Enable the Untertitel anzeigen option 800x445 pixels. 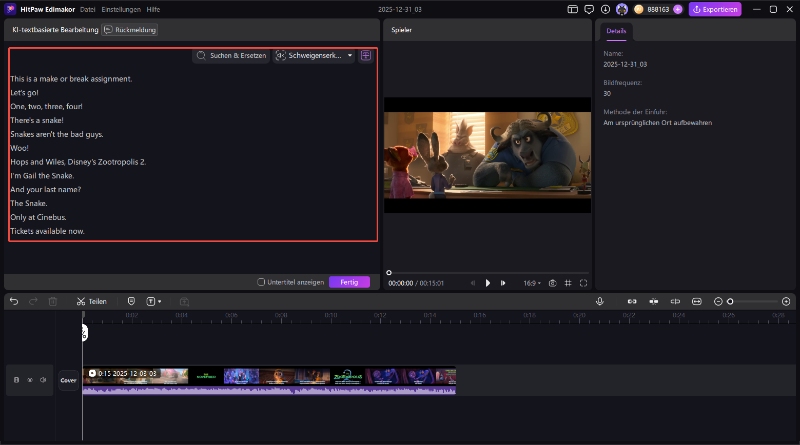[x=262, y=282]
